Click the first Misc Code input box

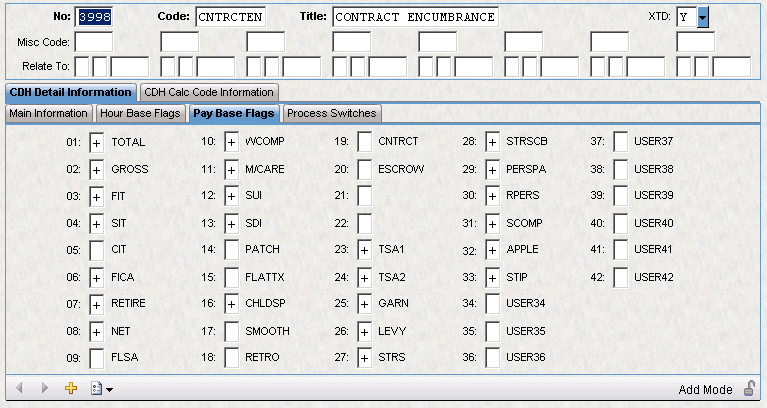pyautogui.click(x=94, y=42)
